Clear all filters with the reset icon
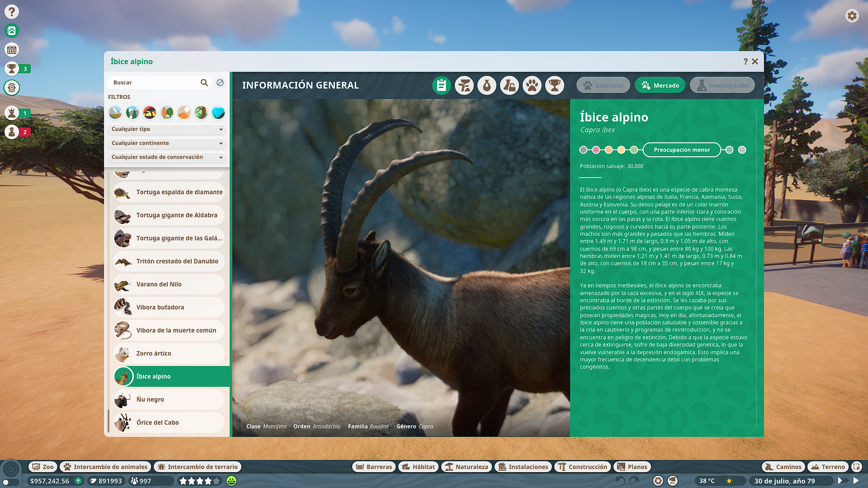This screenshot has width=868, height=488. click(x=220, y=83)
